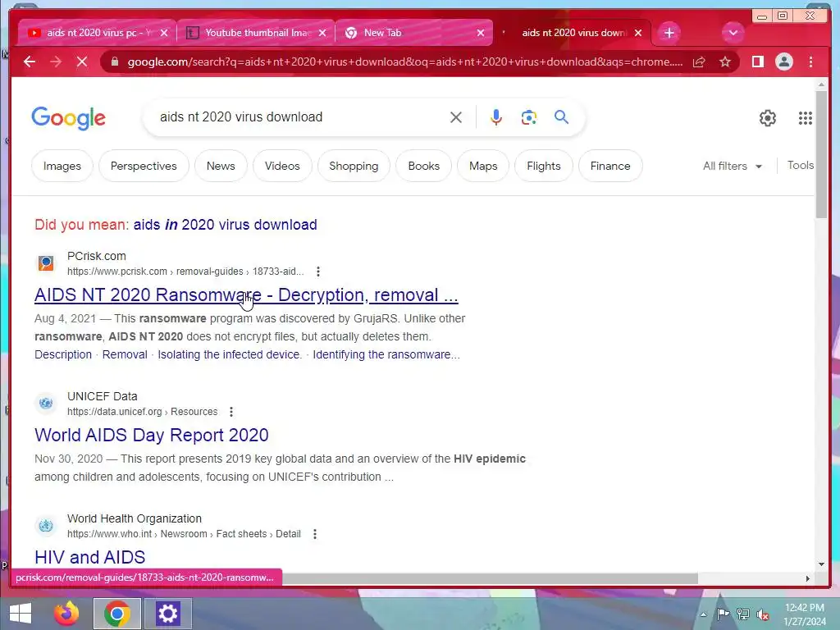The width and height of the screenshot is (840, 630).
Task: Stop page loading with the X button
Action: (x=82, y=62)
